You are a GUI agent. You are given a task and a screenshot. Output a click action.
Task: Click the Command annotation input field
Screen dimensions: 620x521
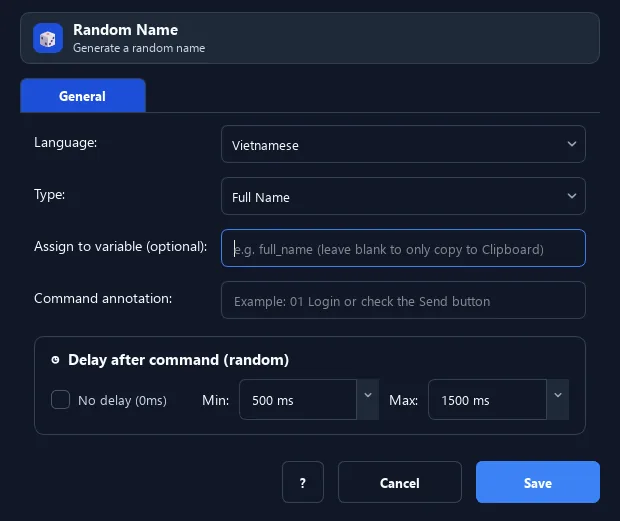(x=403, y=300)
